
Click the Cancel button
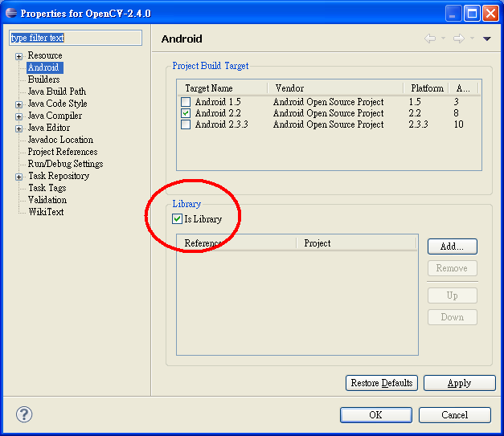(x=455, y=415)
